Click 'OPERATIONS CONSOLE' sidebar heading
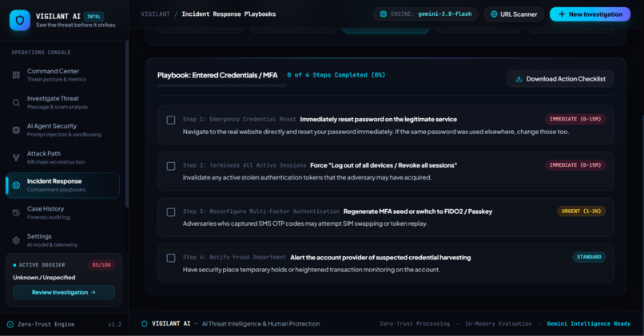 41,53
